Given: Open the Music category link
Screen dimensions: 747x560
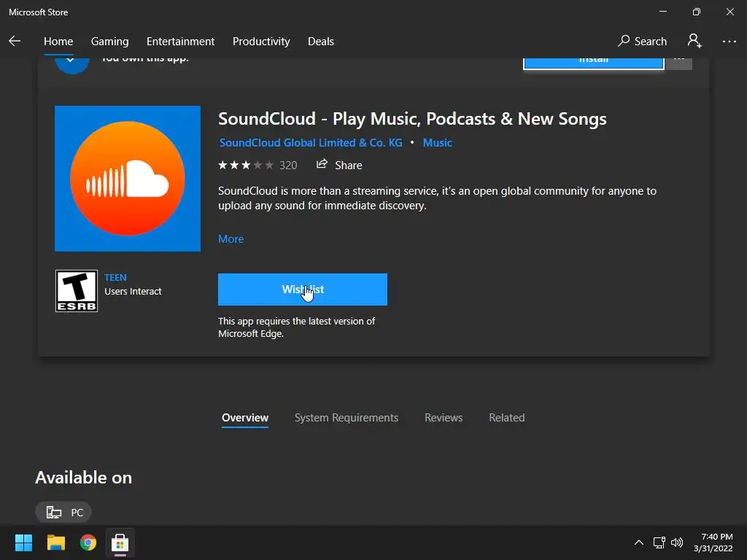Looking at the screenshot, I should point(438,143).
